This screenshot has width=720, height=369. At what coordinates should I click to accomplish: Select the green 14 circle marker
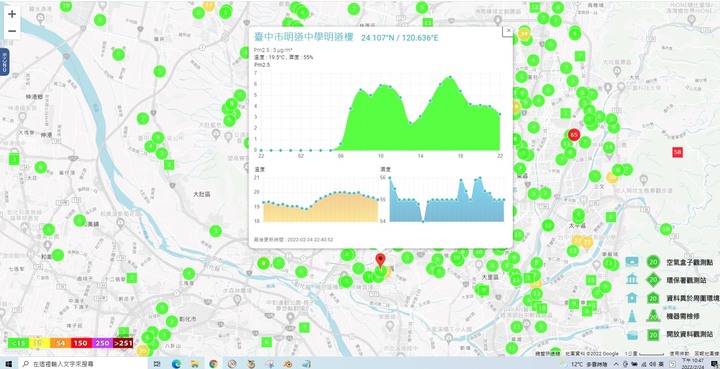pos(609,147)
